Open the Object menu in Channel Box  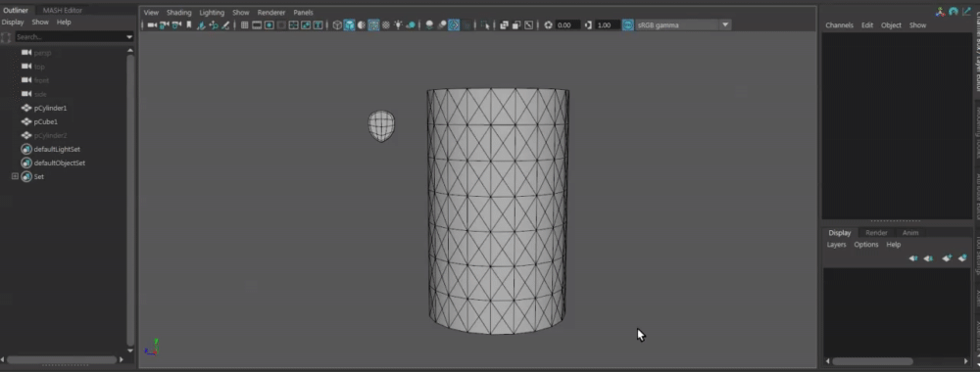(x=891, y=25)
